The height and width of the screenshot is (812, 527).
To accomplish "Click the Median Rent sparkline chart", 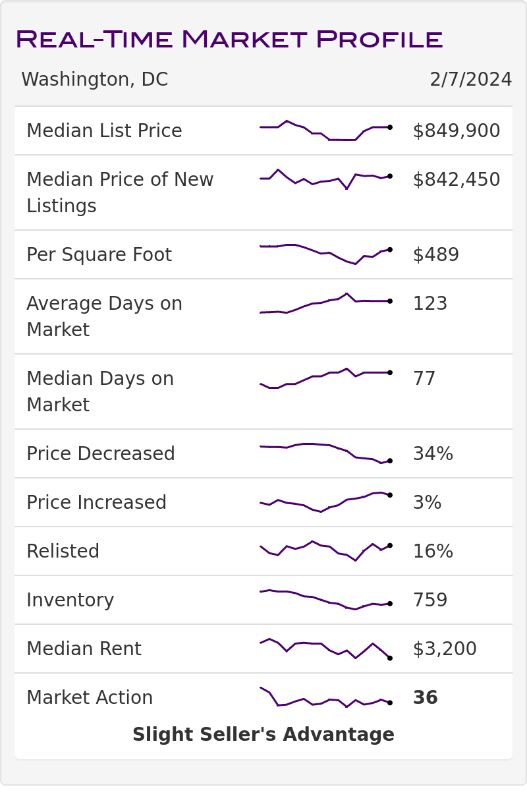I will [x=325, y=649].
